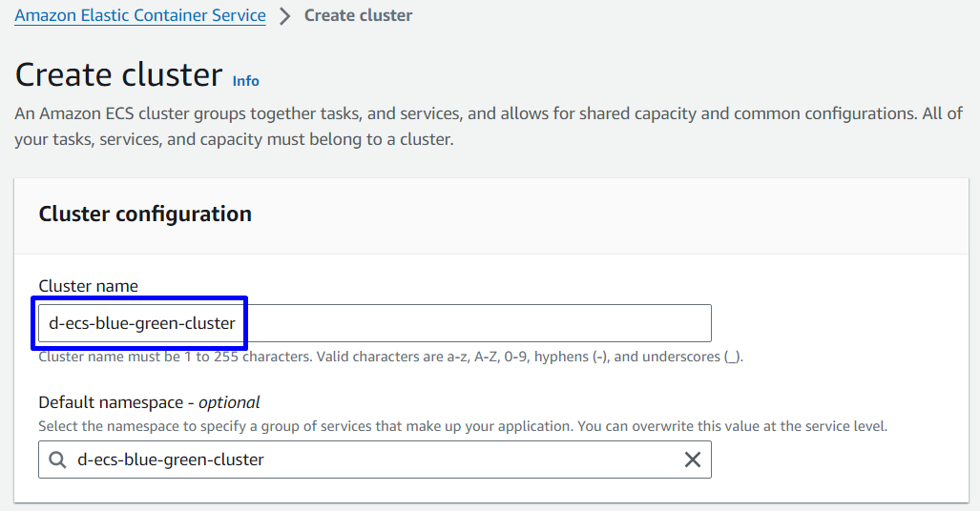The width and height of the screenshot is (980, 511).
Task: Click the Default namespace - optional label
Action: click(x=149, y=402)
